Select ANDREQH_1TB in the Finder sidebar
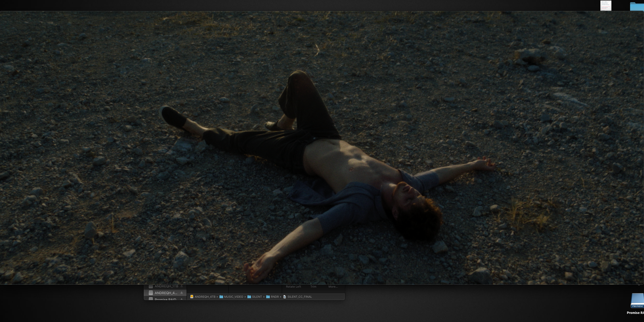 (166, 286)
